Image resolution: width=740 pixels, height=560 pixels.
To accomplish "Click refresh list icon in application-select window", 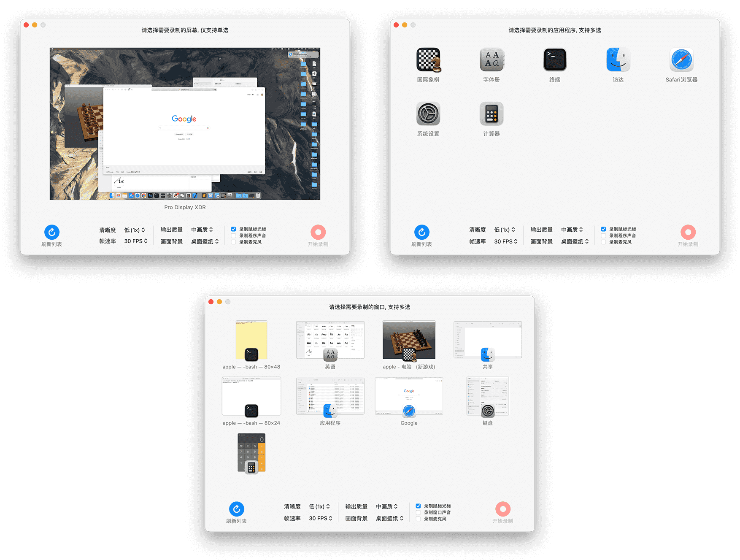I will (x=422, y=232).
